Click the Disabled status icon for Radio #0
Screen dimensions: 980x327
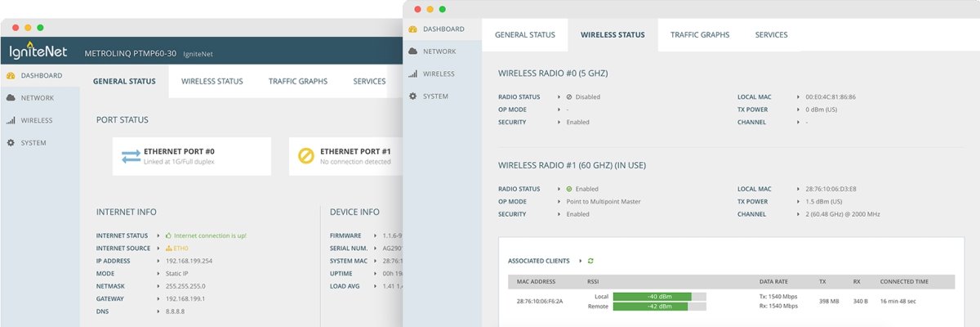pos(569,96)
